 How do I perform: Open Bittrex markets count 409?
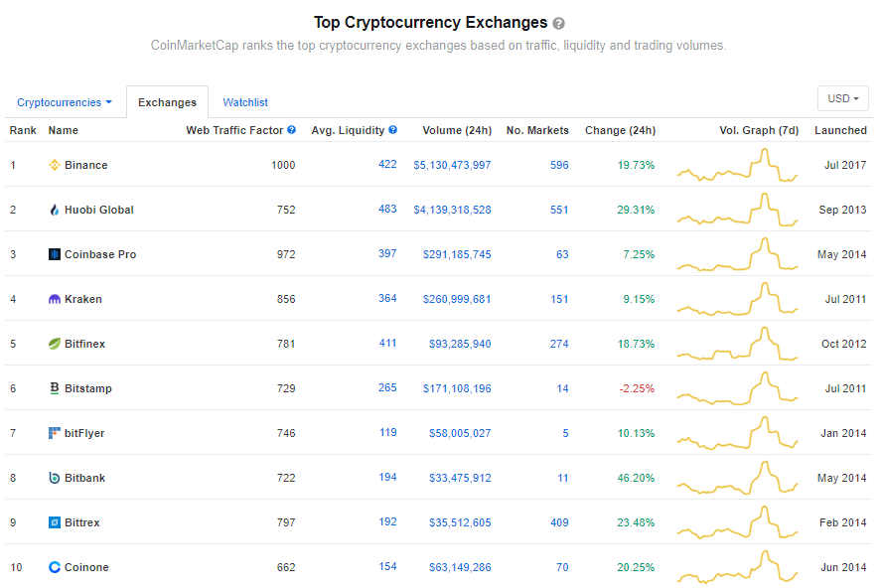click(559, 522)
